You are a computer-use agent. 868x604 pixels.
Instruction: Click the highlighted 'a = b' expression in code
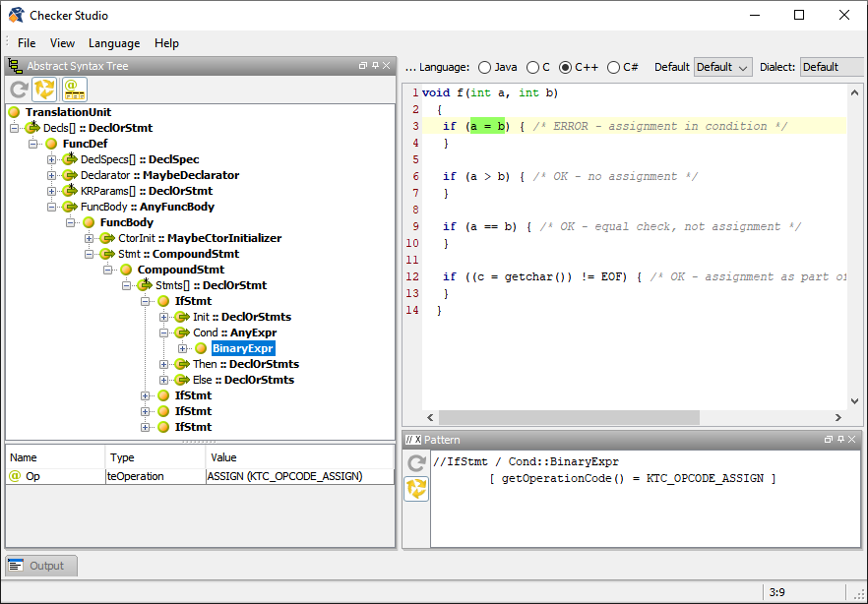click(488, 126)
